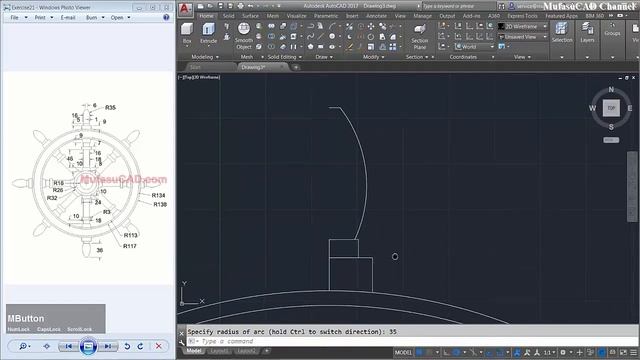Switch to the Annotate ribbon tab
This screenshot has width=640, height=360.
(376, 16)
